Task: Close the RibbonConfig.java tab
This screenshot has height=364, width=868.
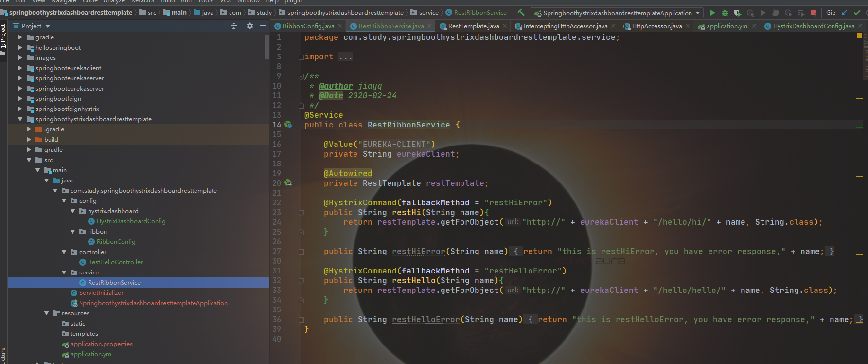Action: [339, 26]
